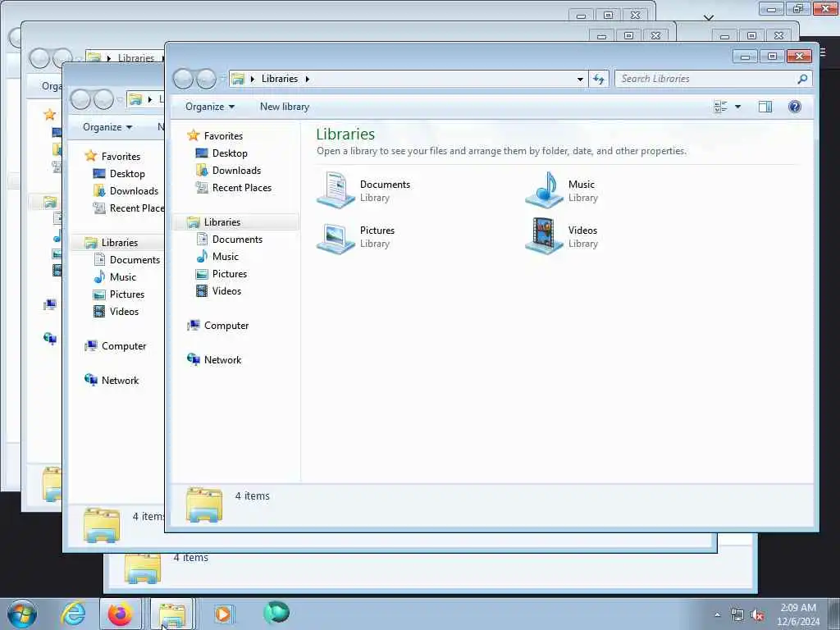840x630 pixels.
Task: Open the Music library in main pane
Action: coord(563,190)
